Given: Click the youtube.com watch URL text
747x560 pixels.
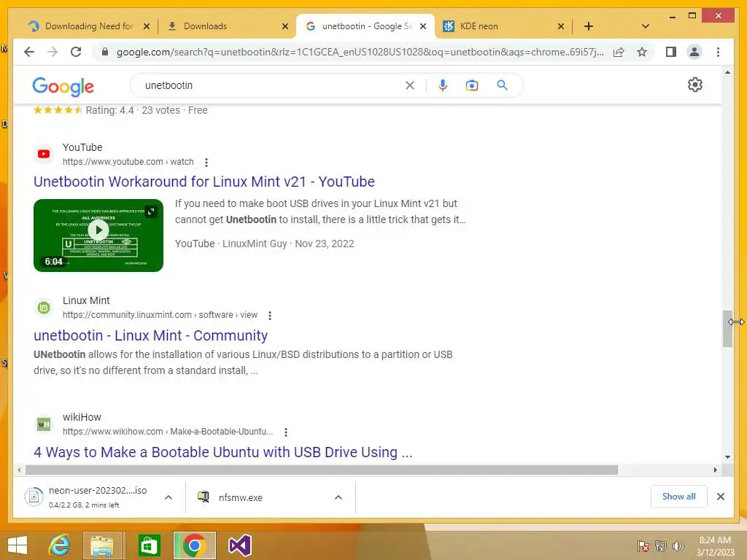Looking at the screenshot, I should point(128,162).
